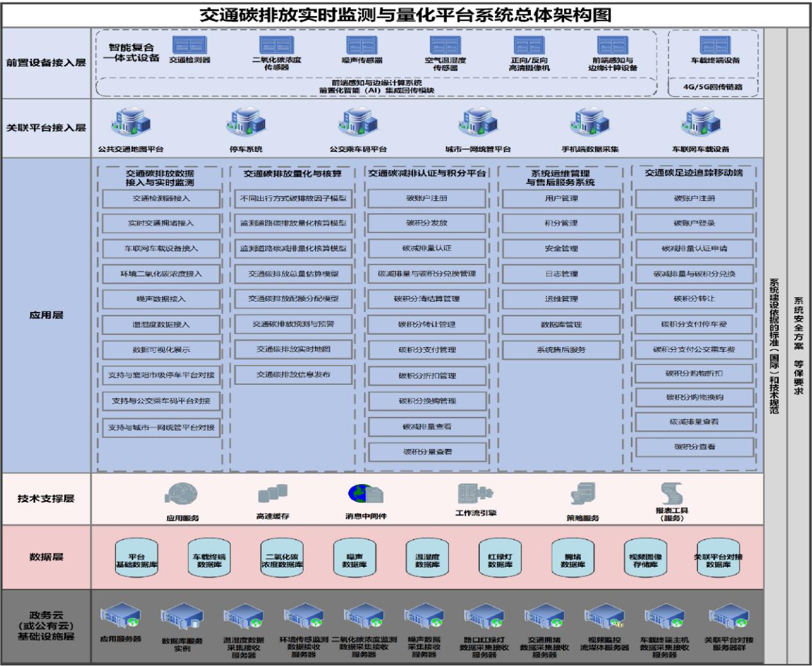The width and height of the screenshot is (812, 666).
Task: Select the 数据可视化展示 box
Action: 161,350
